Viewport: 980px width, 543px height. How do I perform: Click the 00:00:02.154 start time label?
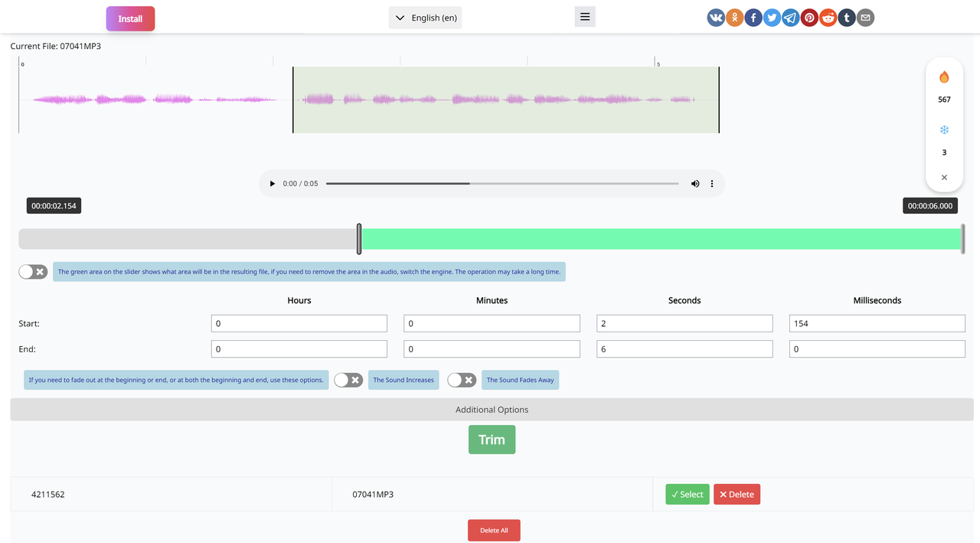54,206
